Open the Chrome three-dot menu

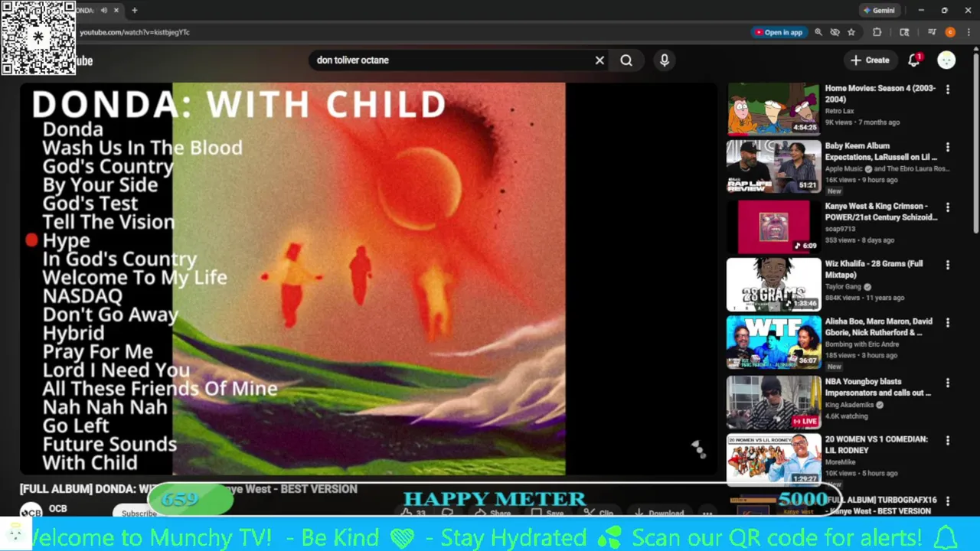968,32
